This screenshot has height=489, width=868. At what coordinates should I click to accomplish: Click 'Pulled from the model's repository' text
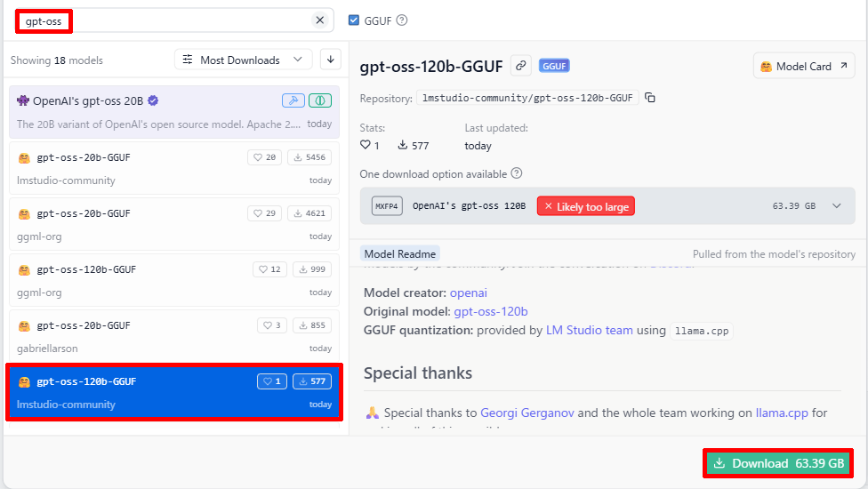point(774,254)
